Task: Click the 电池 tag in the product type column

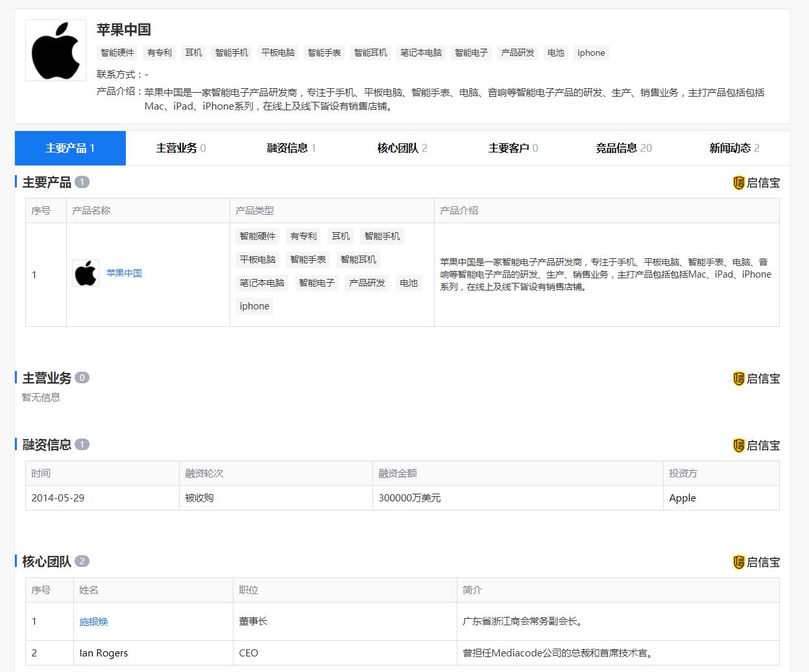Action: pos(409,283)
